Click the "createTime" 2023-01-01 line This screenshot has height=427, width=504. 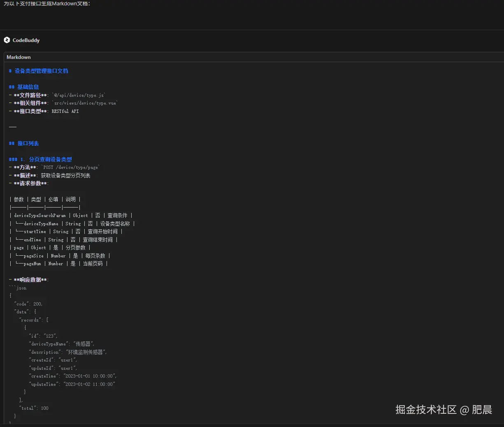click(73, 376)
